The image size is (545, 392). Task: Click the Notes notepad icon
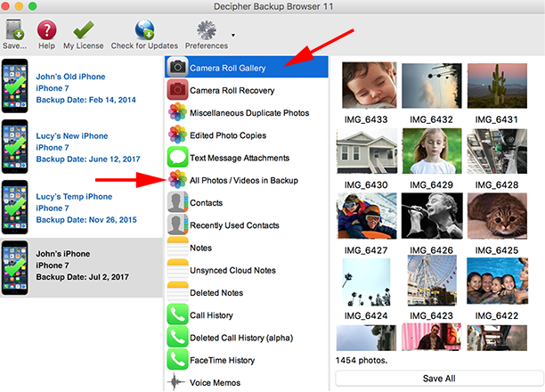click(x=177, y=247)
